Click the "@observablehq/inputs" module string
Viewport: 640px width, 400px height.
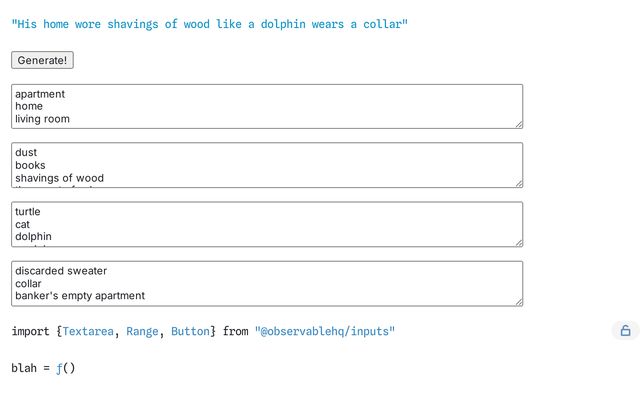point(325,331)
